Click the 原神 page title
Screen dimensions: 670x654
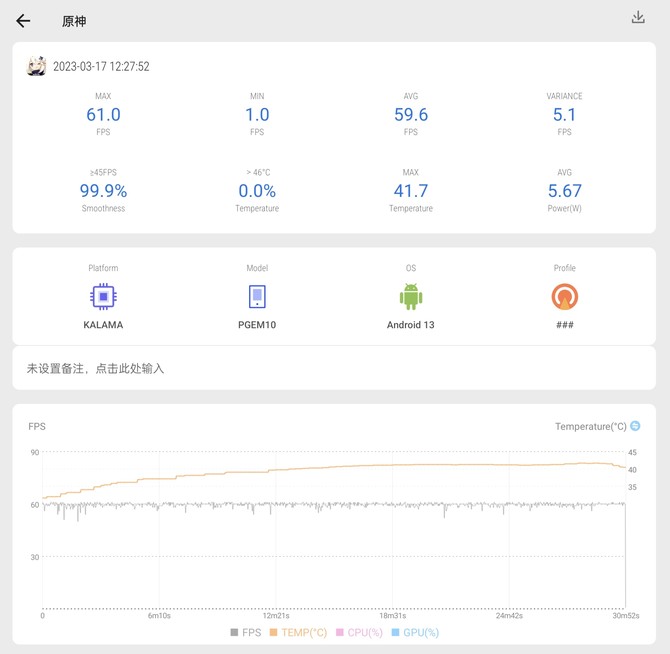pyautogui.click(x=74, y=21)
